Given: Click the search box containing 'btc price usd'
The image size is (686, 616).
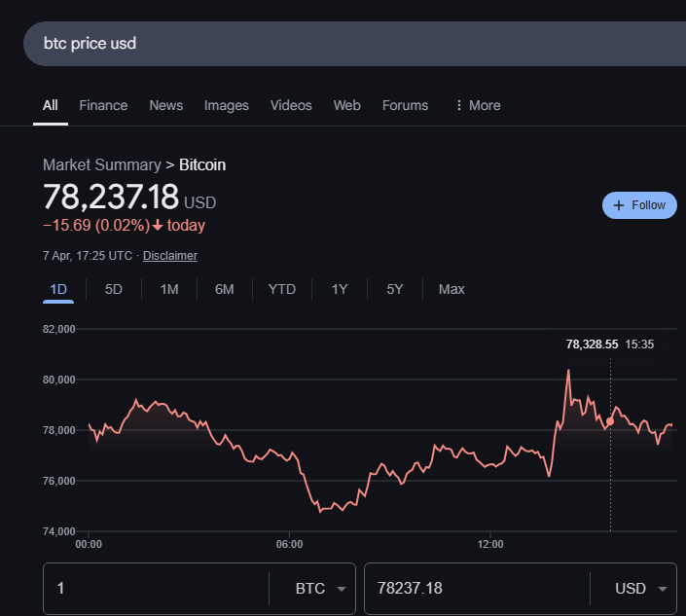Looking at the screenshot, I should point(354,44).
